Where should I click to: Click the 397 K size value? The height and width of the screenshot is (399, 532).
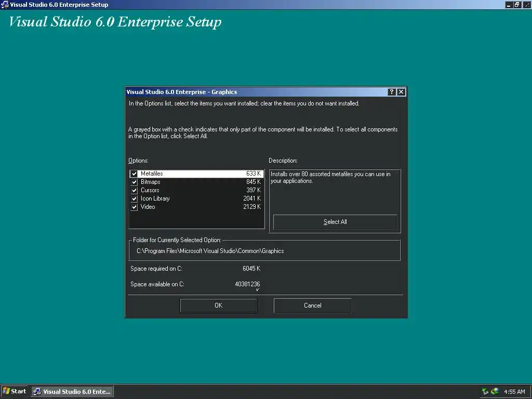pos(254,190)
